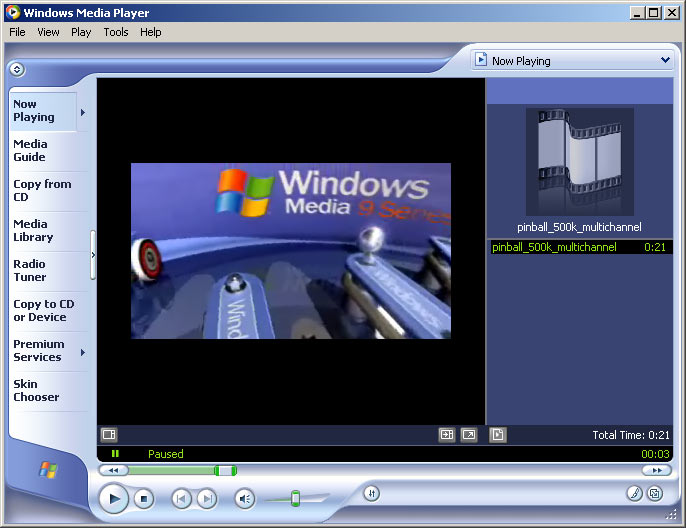Switch the video to full screen

[469, 435]
